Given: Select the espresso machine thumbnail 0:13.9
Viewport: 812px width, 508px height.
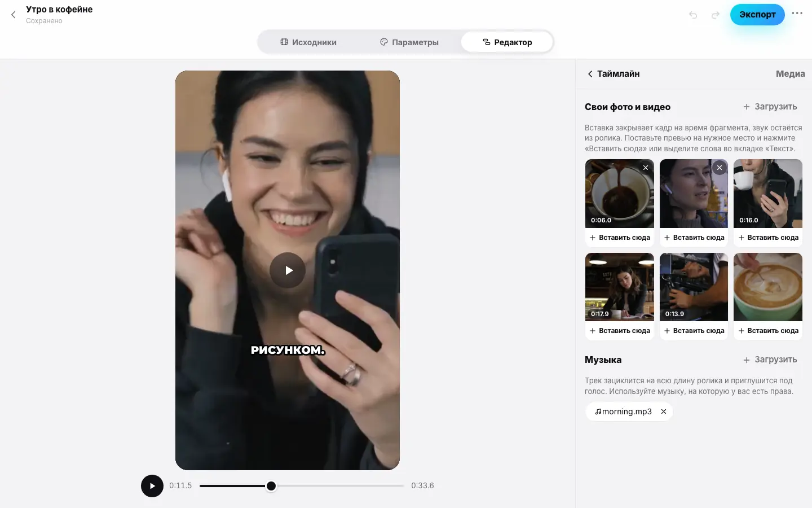Looking at the screenshot, I should (694, 287).
